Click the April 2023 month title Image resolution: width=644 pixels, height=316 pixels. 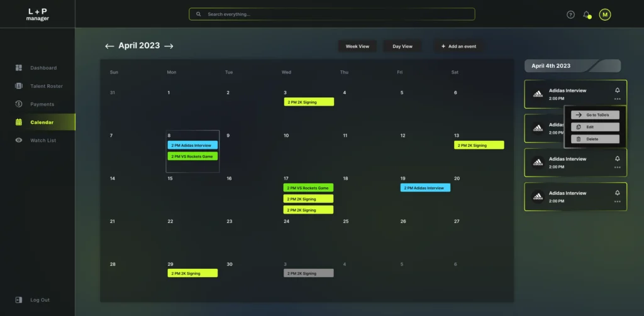click(x=139, y=46)
